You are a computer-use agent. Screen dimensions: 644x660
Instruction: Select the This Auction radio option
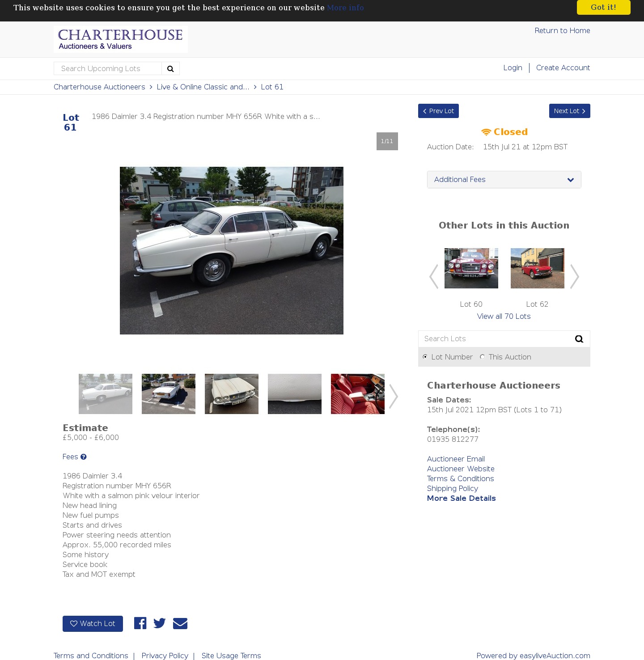click(x=482, y=357)
